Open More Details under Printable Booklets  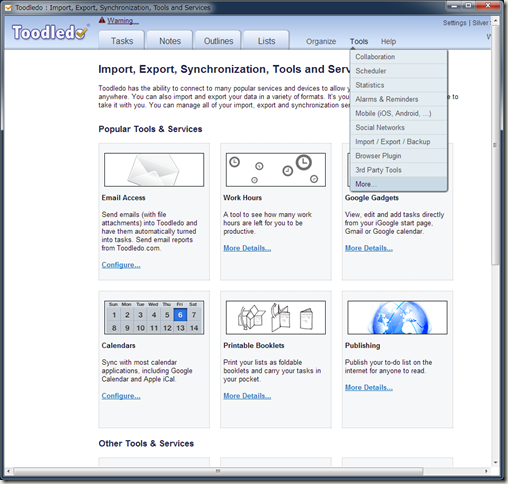click(x=247, y=396)
